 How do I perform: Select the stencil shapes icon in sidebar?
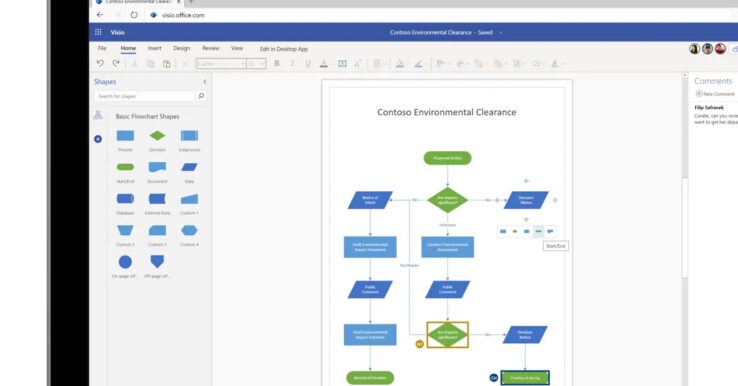tap(98, 115)
